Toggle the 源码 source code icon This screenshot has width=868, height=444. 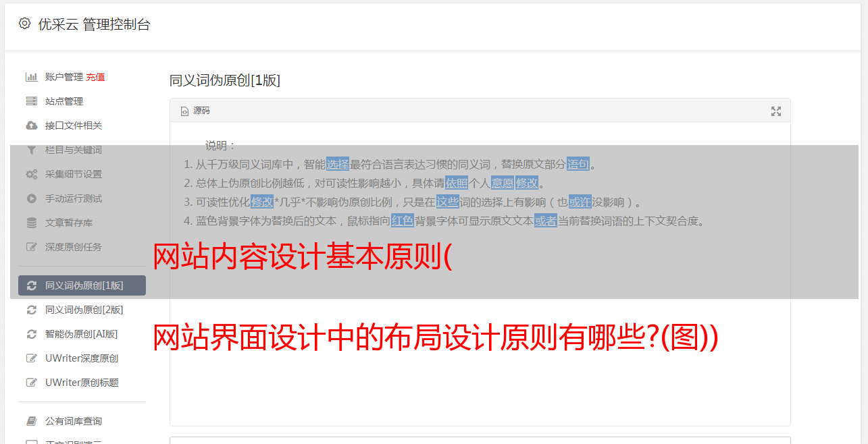(184, 111)
